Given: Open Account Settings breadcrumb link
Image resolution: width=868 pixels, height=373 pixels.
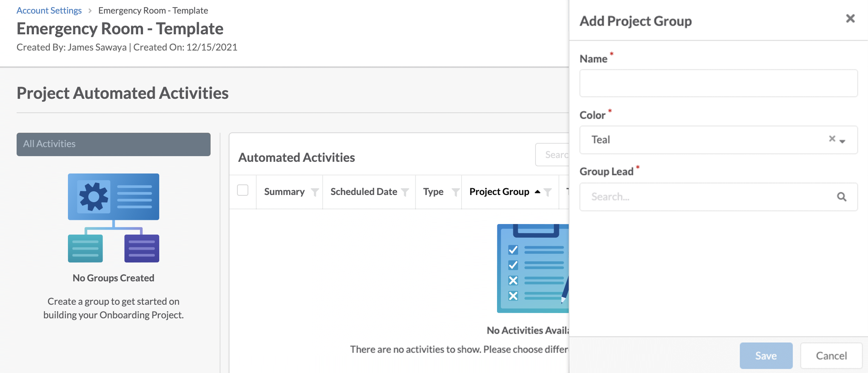Looking at the screenshot, I should pos(49,11).
